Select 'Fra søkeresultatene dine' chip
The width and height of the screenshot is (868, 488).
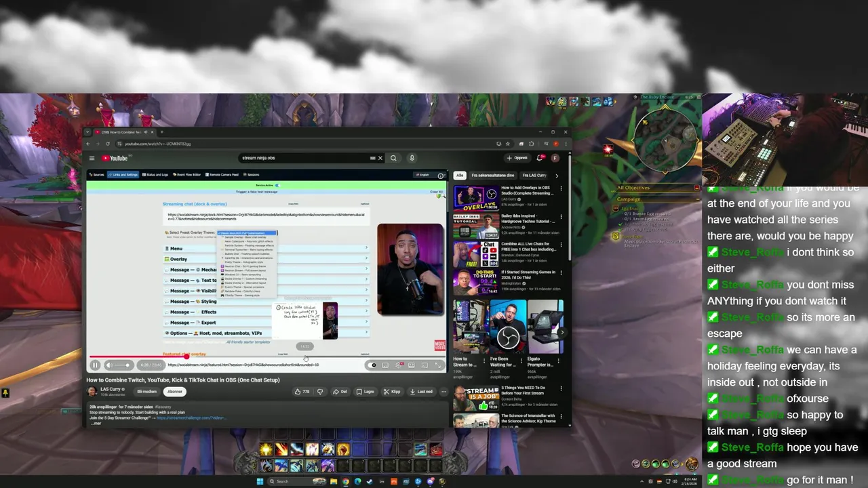point(492,176)
